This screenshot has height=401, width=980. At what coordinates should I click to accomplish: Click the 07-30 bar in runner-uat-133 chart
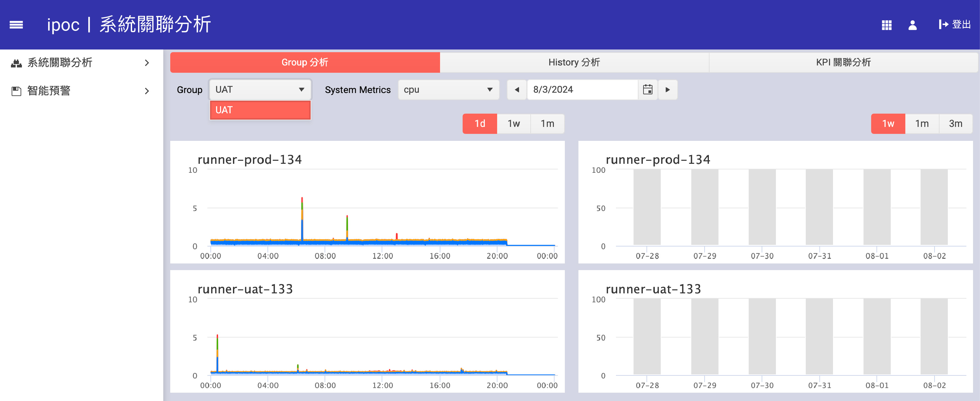pos(762,336)
